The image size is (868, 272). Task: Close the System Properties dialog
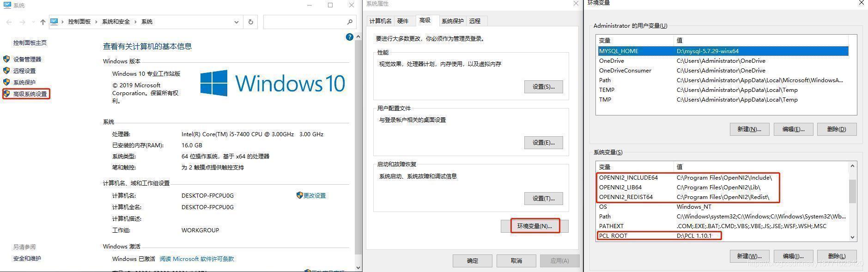click(576, 4)
